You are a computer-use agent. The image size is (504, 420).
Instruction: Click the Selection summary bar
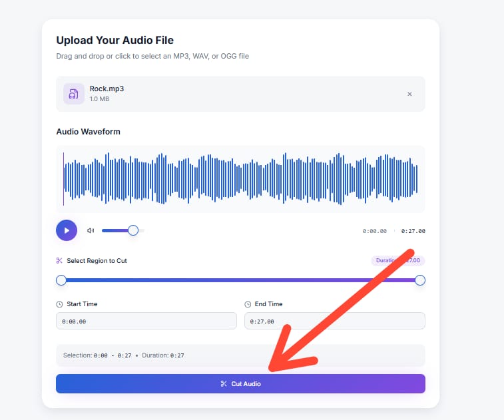[240, 355]
